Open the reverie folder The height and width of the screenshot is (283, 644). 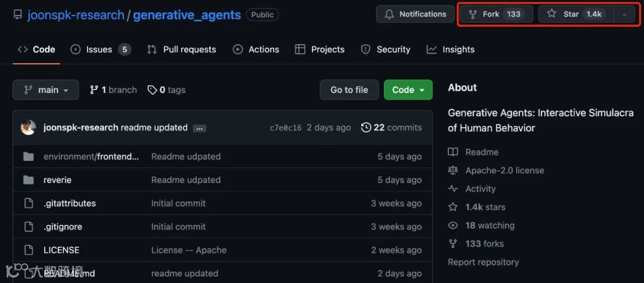(x=57, y=180)
